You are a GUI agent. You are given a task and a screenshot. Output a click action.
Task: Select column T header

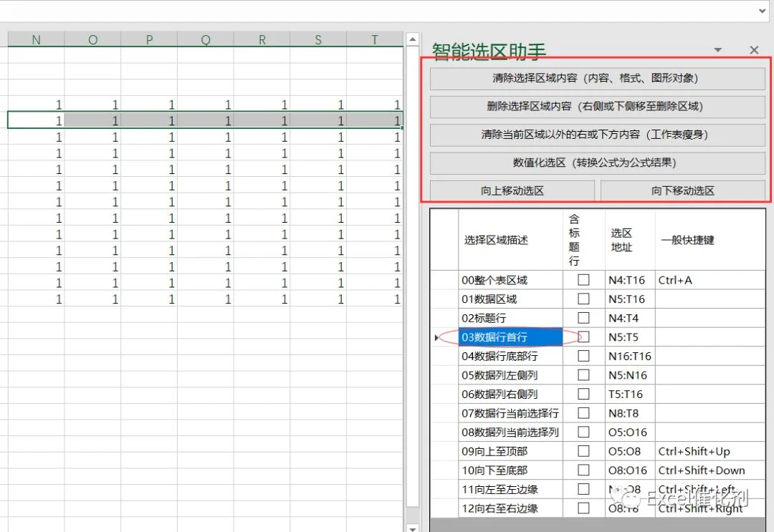(375, 39)
